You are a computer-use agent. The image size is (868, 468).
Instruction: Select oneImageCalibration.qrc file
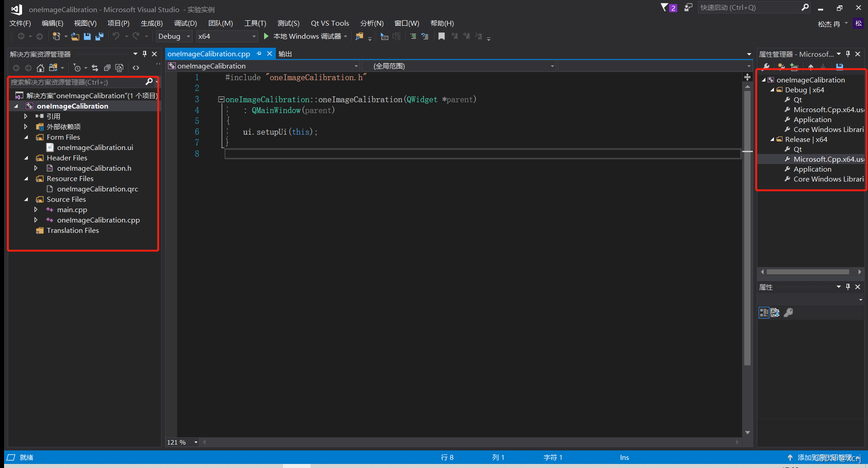(97, 189)
